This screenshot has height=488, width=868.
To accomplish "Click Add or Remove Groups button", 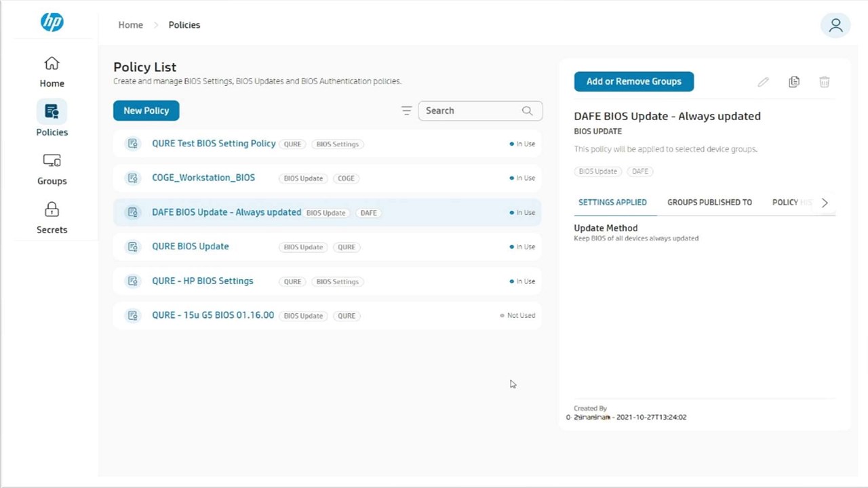I will coord(633,81).
